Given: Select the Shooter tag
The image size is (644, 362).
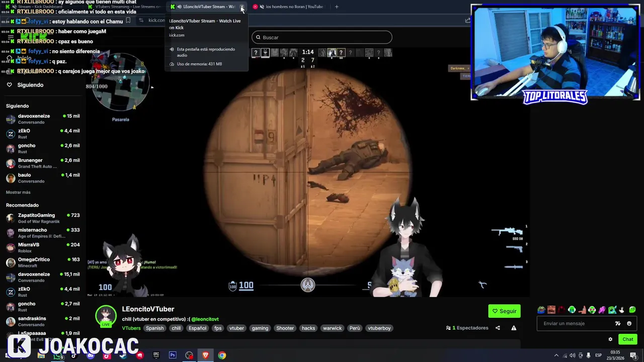Looking at the screenshot, I should 285,328.
